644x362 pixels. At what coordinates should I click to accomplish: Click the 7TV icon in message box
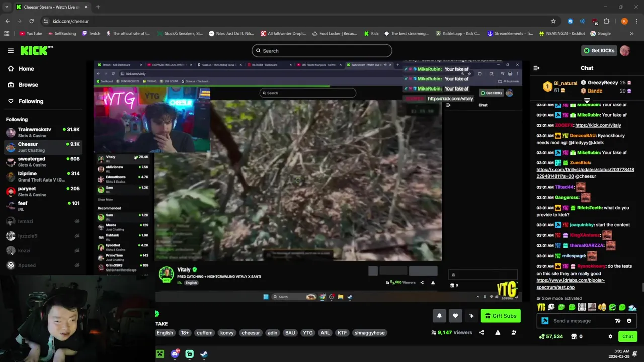click(x=618, y=321)
